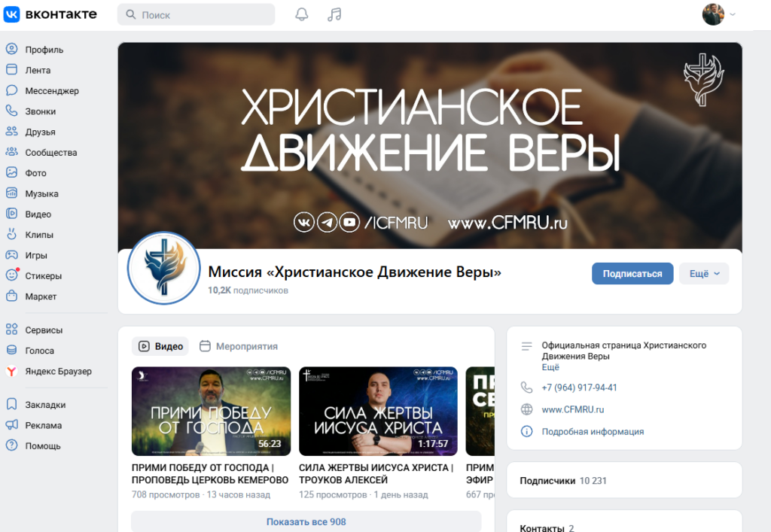
Task: Click the info circle icon by Подробная информация
Action: (526, 431)
